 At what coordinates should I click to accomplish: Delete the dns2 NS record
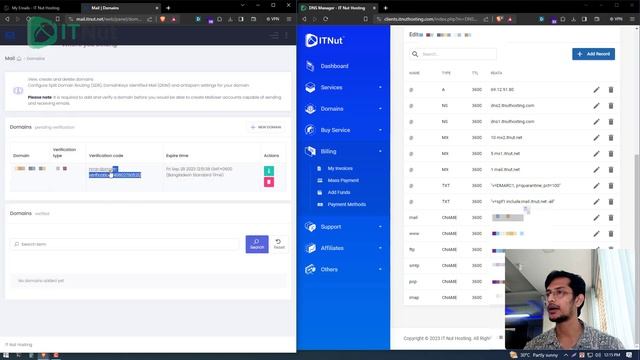click(x=611, y=105)
